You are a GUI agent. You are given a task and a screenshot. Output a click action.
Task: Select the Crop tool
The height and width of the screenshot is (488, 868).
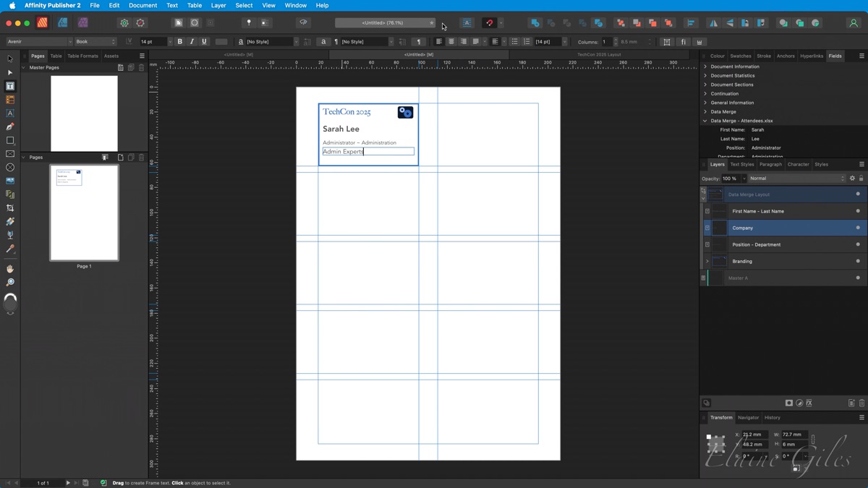click(10, 208)
